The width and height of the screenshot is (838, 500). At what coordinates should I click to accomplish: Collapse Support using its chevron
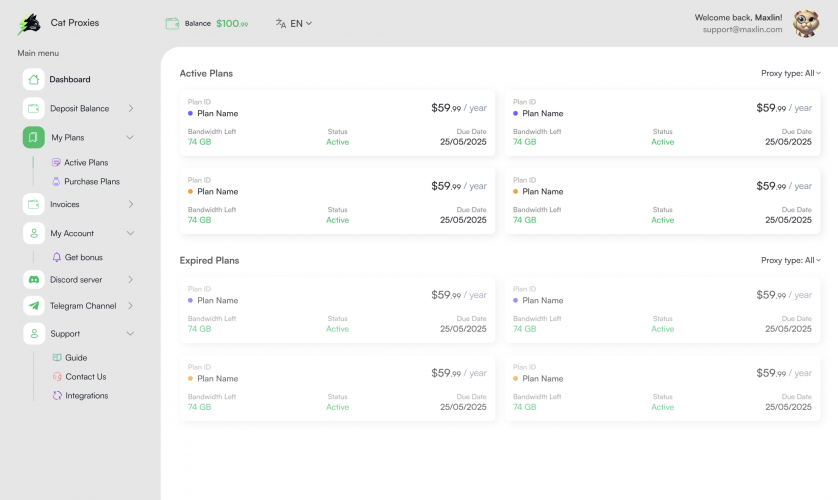(x=130, y=333)
